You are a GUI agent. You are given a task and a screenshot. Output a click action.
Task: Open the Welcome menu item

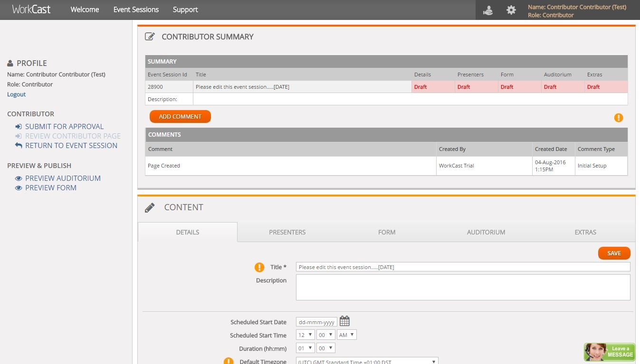pos(85,9)
